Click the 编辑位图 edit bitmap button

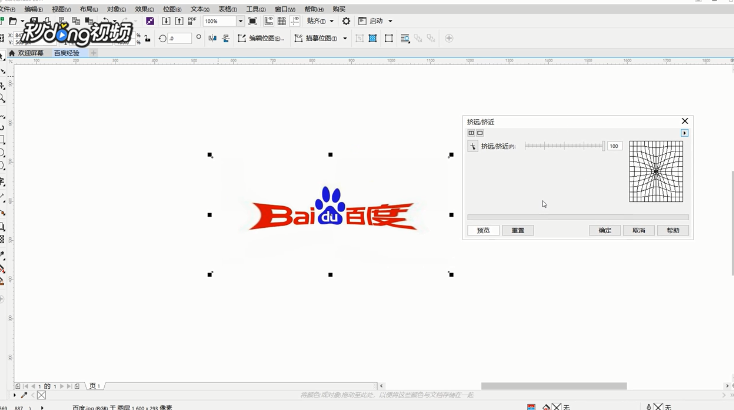(x=261, y=38)
